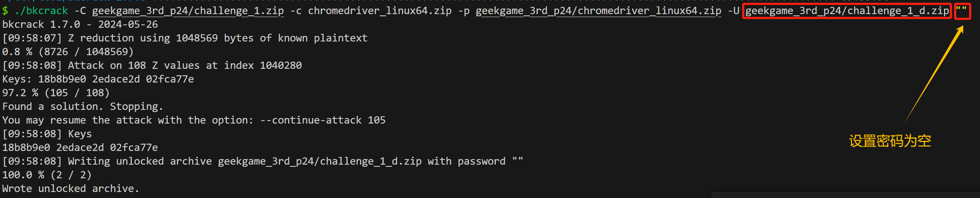
Task: Click the yellow arrow pointing at the password
Action: 934,74
